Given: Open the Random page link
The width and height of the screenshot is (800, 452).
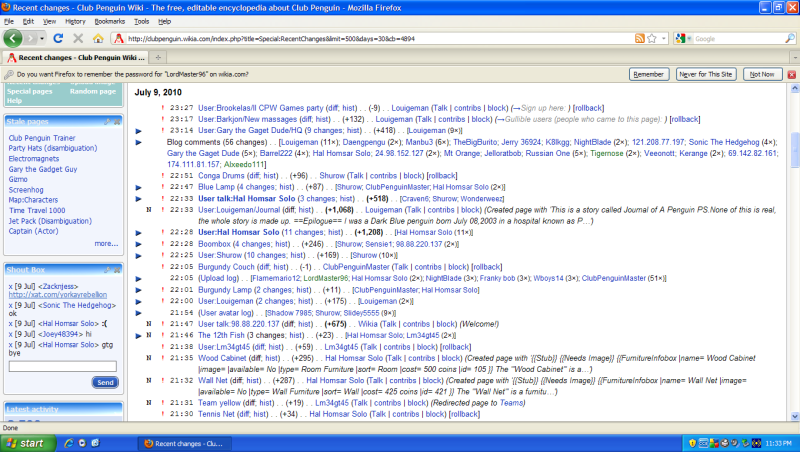Looking at the screenshot, I should click(x=93, y=91).
